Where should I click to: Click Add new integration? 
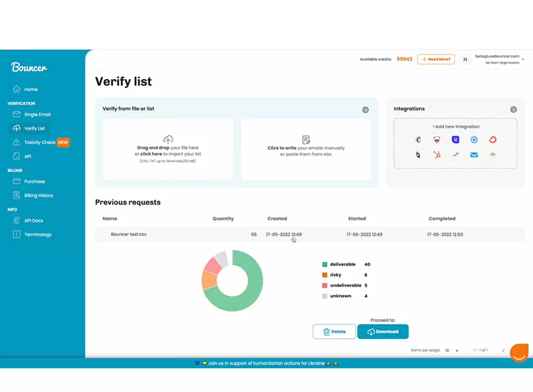[x=455, y=127]
